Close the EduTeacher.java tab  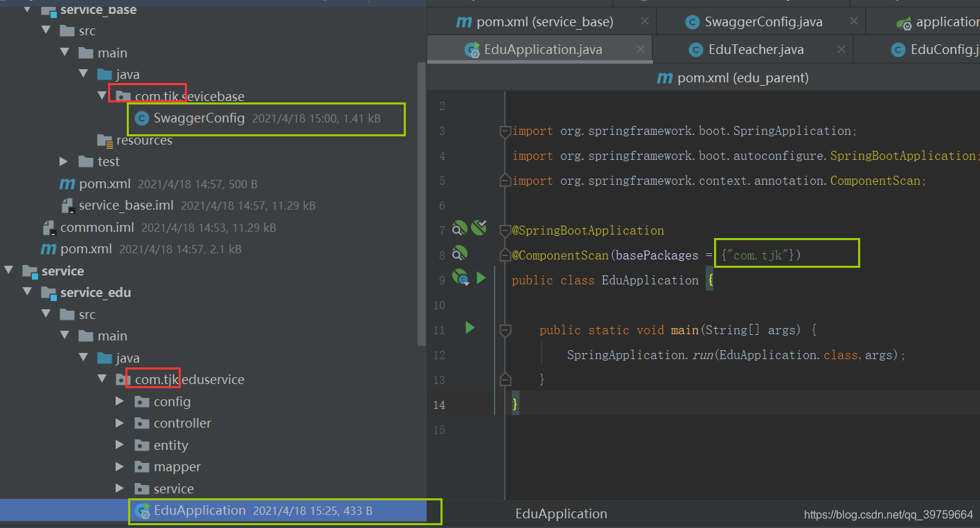click(x=841, y=50)
